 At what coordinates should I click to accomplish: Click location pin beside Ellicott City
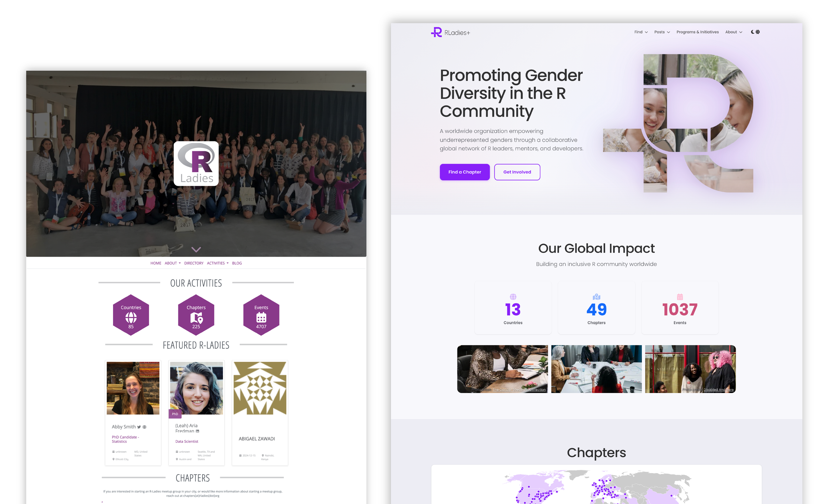[113, 459]
